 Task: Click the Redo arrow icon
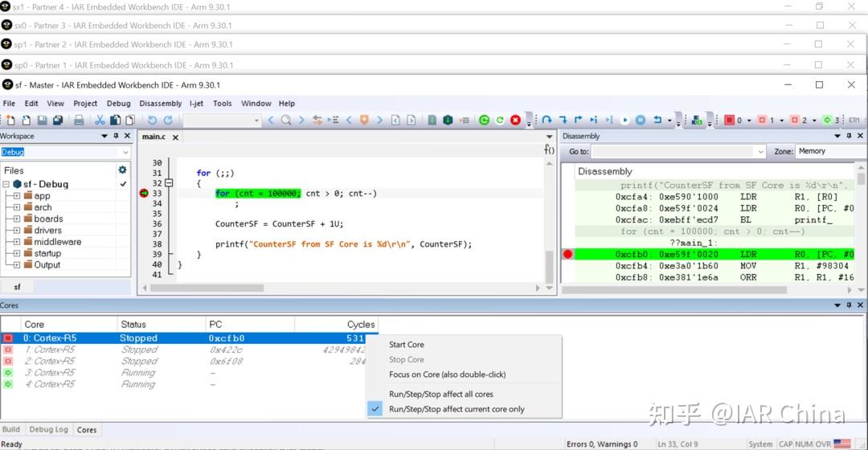(168, 120)
